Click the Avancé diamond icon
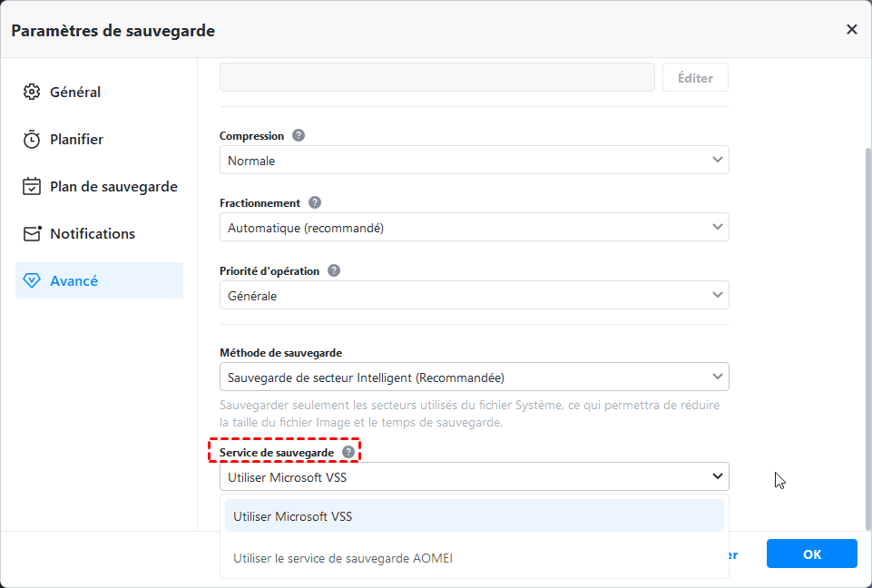This screenshot has width=872, height=588. coord(32,281)
